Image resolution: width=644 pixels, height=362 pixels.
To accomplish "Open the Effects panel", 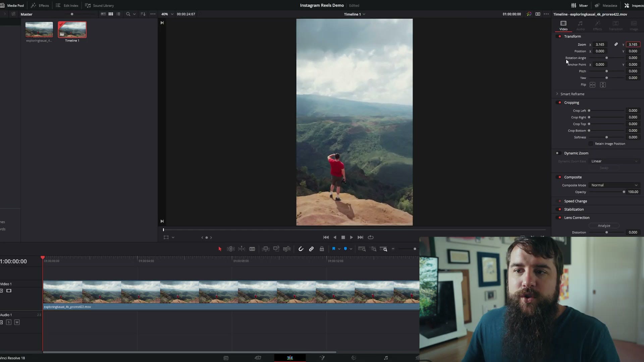I will click(40, 5).
